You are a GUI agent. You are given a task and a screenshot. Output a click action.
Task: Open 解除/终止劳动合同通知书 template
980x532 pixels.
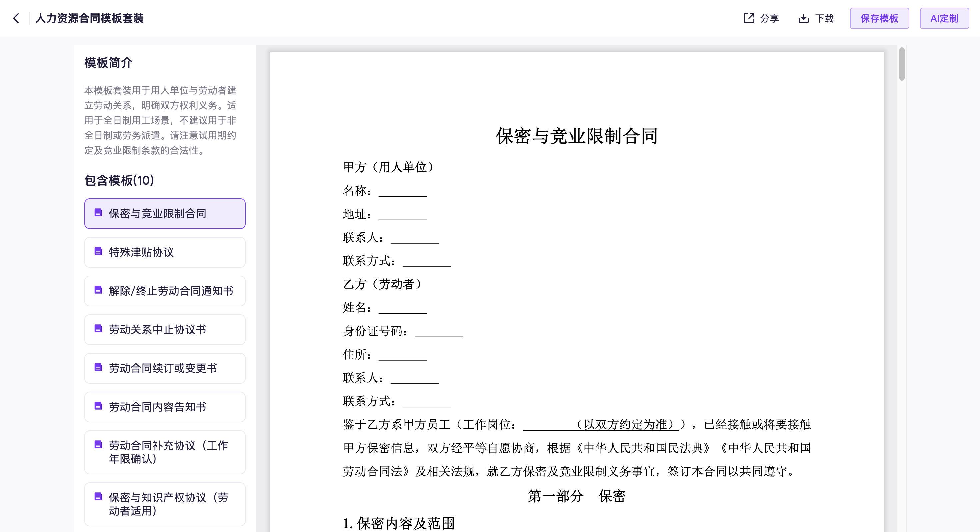pyautogui.click(x=165, y=291)
